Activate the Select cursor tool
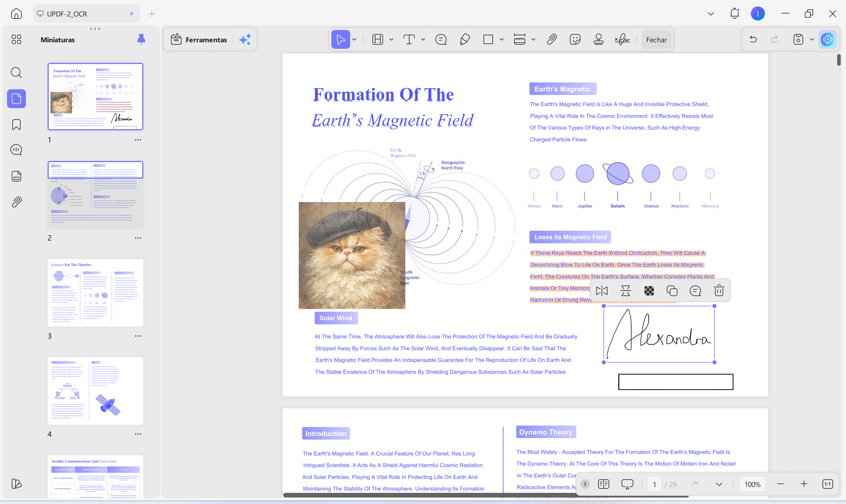Screen dimensions: 846x504 click(341, 40)
